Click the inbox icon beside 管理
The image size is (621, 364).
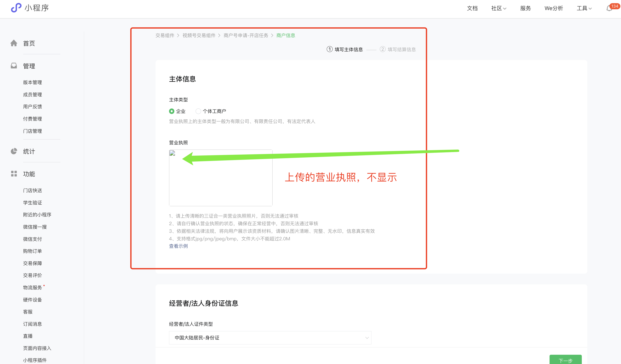14,66
